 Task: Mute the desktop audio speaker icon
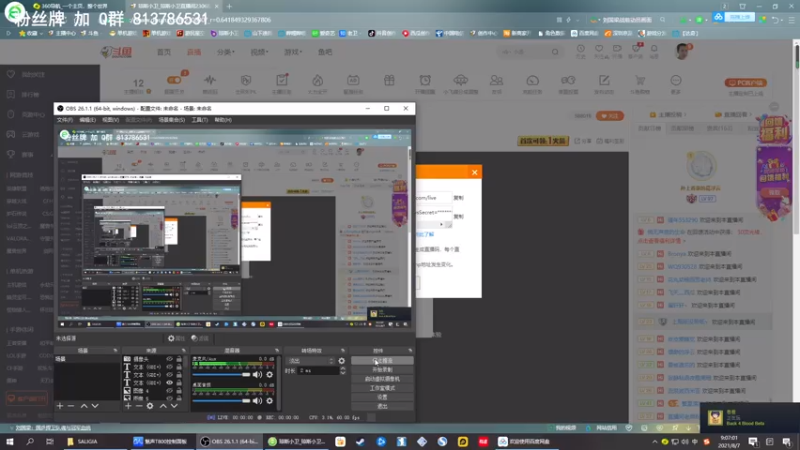pyautogui.click(x=257, y=401)
